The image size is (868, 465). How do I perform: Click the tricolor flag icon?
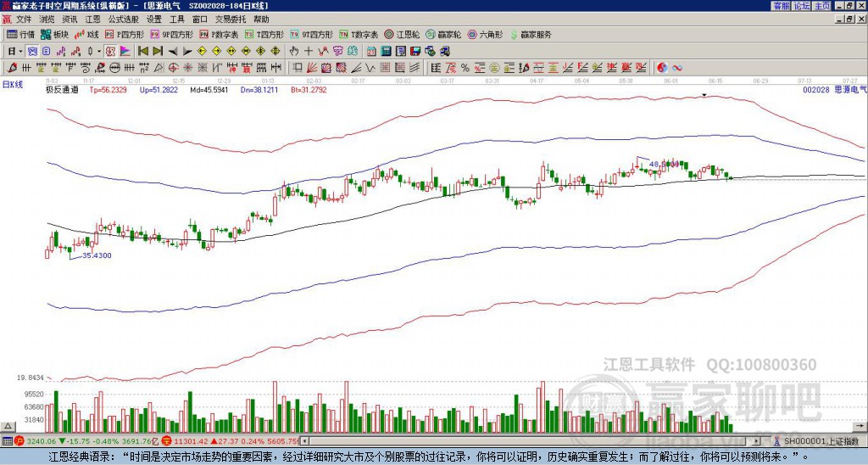click(125, 52)
